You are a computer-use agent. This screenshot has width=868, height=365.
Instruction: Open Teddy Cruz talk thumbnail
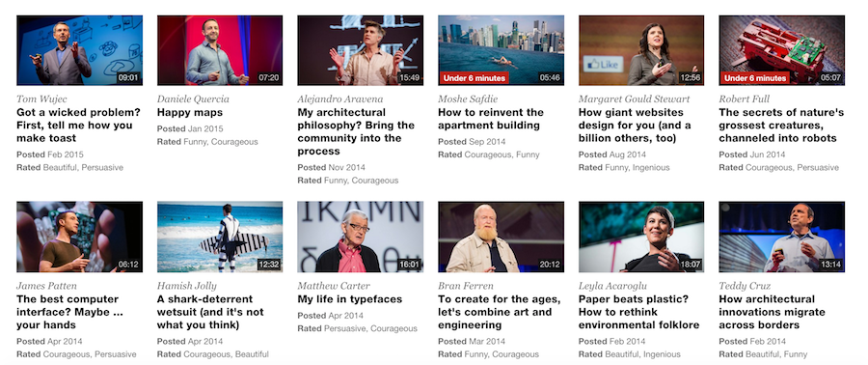coord(781,237)
